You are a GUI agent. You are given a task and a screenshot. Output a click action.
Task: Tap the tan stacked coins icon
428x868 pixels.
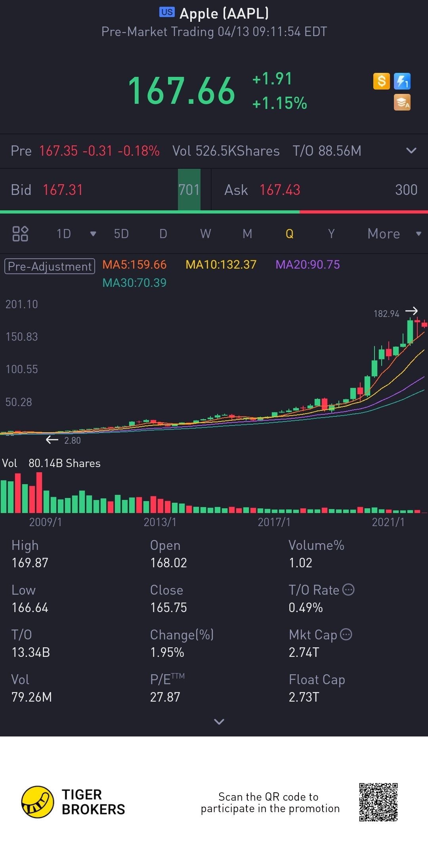point(402,102)
